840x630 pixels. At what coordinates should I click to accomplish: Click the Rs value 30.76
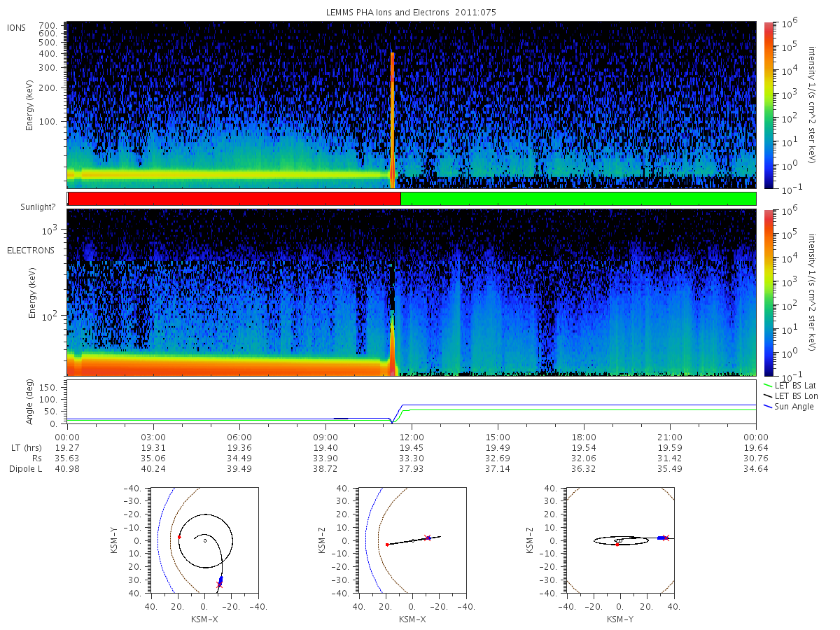756,458
